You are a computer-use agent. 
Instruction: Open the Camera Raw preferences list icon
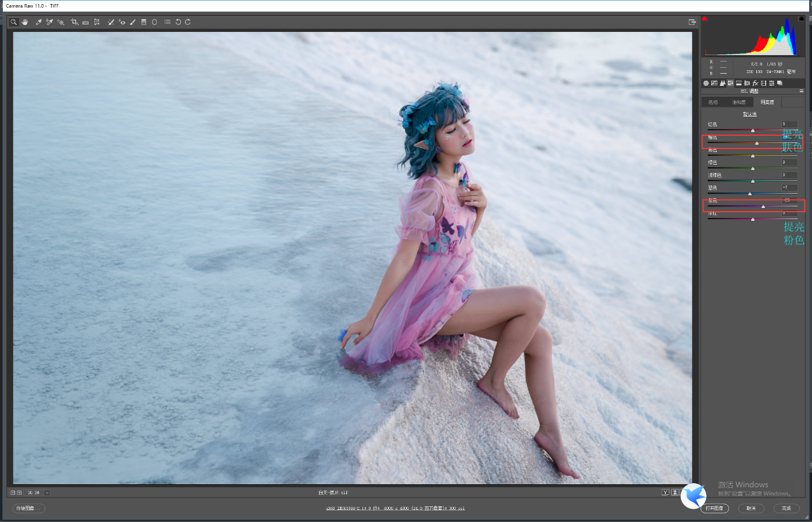point(168,22)
